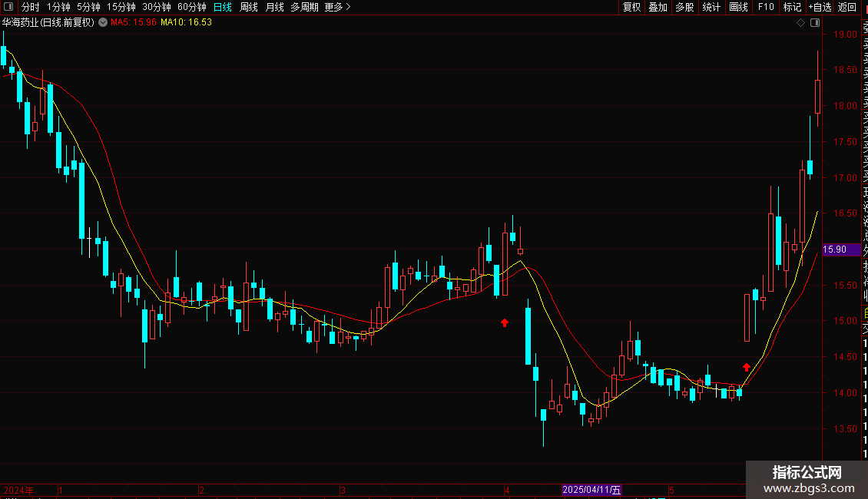Add stock via +自选 button
The image size is (868, 499).
coord(820,7)
